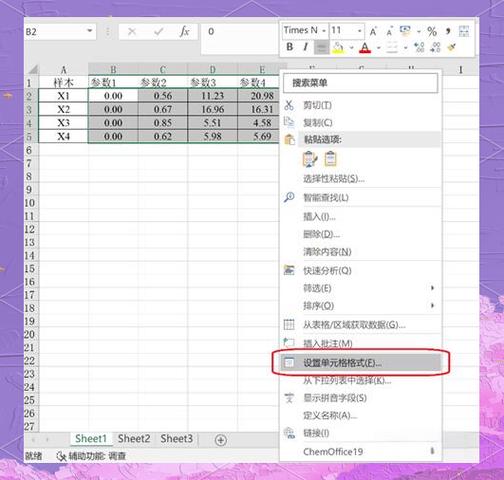This screenshot has width=504, height=480.
Task: Open the borders dropdown arrow
Action: coord(406,48)
